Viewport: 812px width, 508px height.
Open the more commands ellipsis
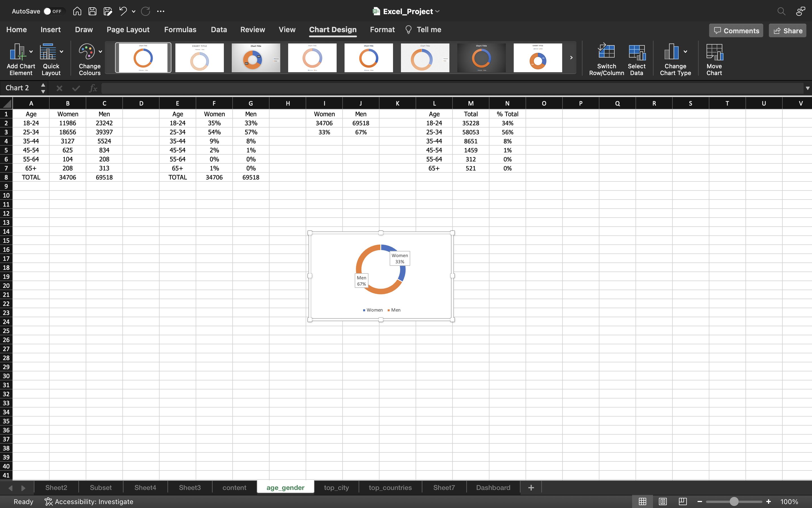click(x=161, y=11)
